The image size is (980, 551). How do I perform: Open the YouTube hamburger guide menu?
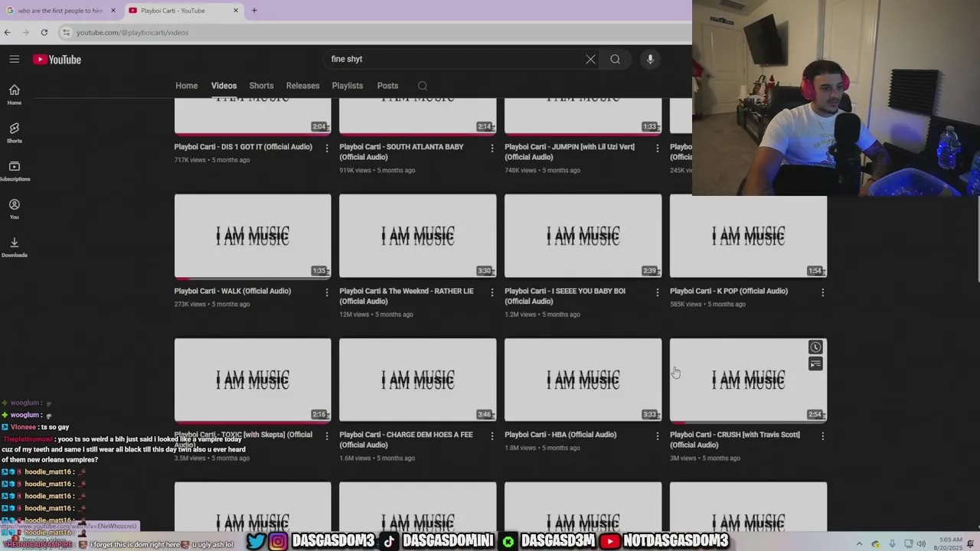[x=14, y=59]
